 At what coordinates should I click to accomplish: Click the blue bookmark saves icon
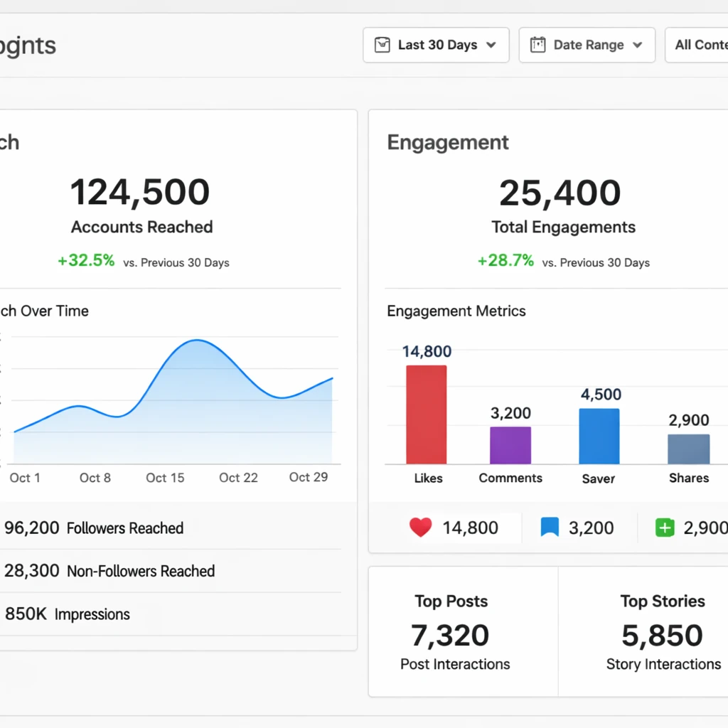550,528
